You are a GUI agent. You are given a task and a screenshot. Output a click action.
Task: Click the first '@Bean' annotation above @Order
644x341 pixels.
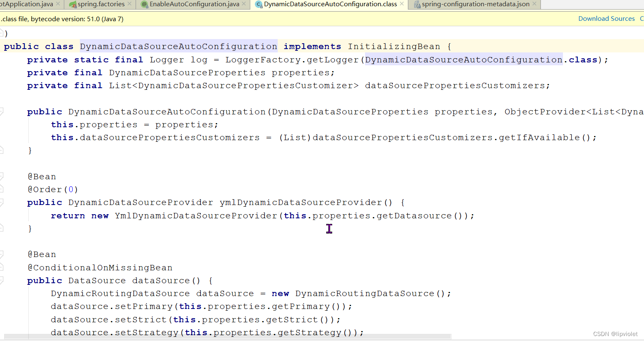(42, 177)
